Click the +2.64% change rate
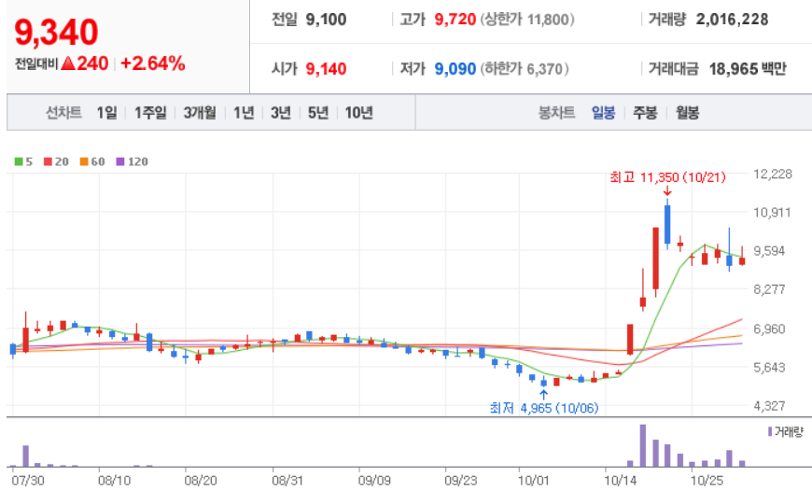 click(x=153, y=63)
